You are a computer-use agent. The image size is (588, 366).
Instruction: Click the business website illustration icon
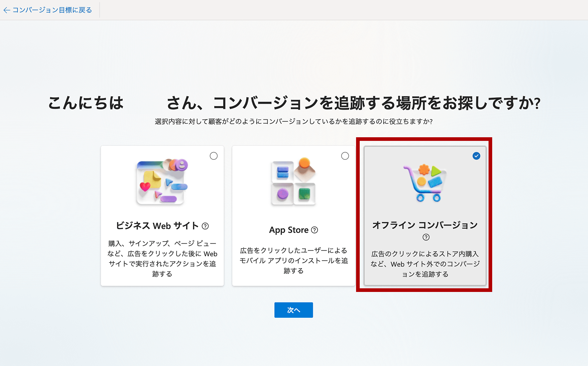pyautogui.click(x=162, y=182)
